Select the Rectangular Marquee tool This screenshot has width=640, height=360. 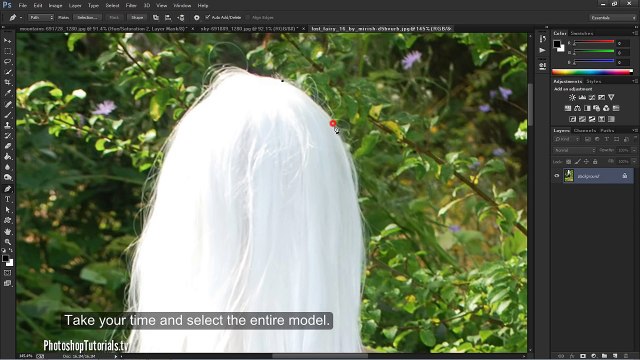click(7, 51)
